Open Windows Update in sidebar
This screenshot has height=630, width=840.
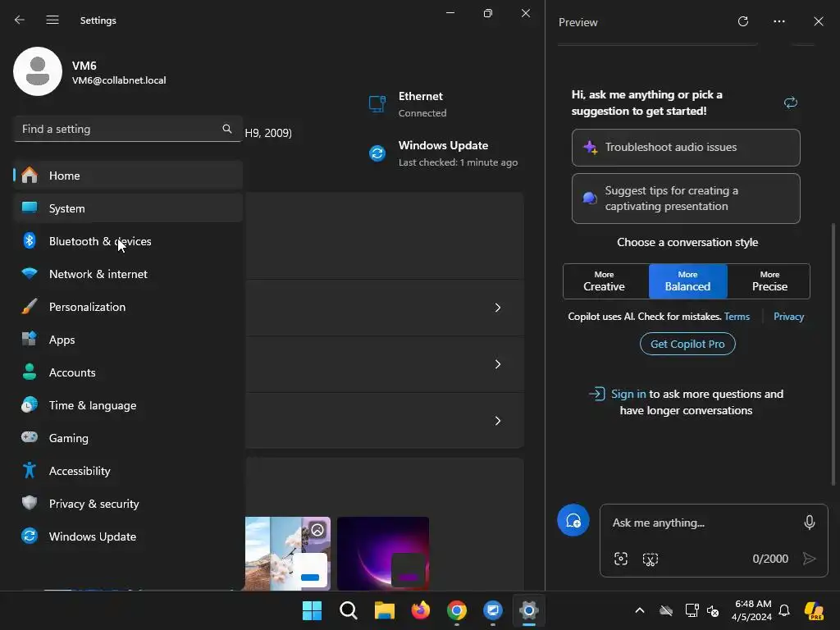click(x=127, y=536)
